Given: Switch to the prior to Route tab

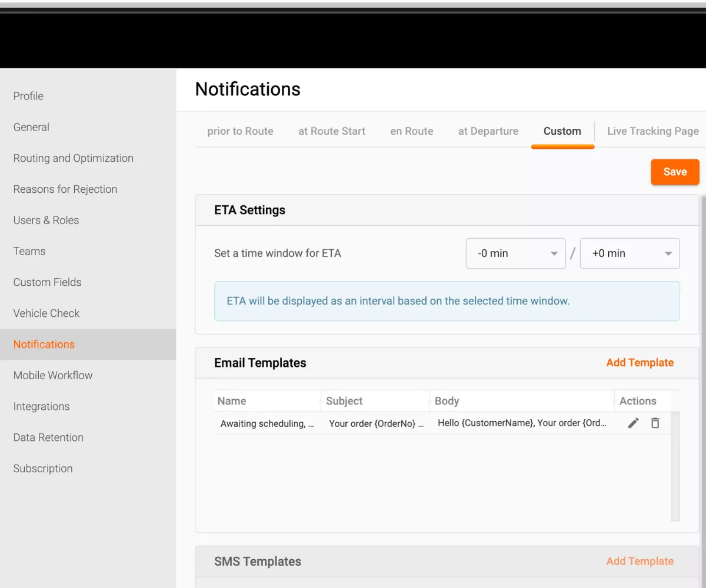Looking at the screenshot, I should [x=240, y=131].
